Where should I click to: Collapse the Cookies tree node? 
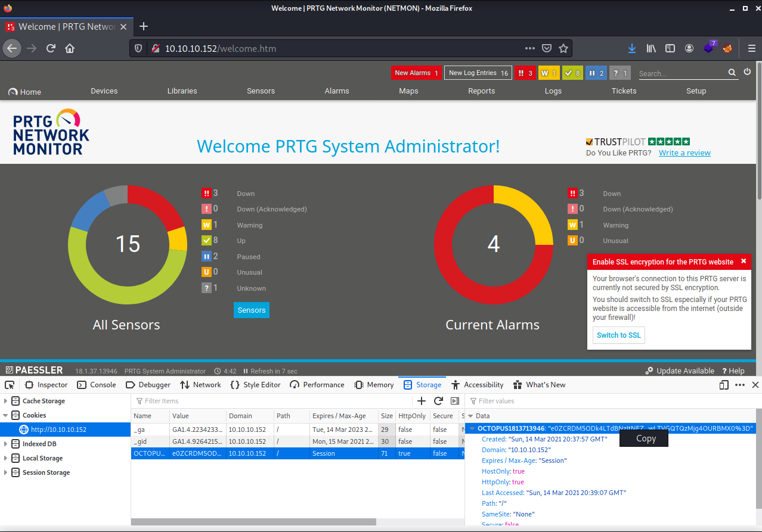pyautogui.click(x=7, y=415)
